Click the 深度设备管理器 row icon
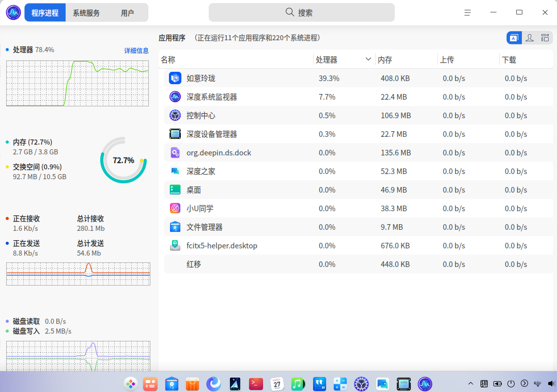The image size is (557, 392). click(175, 134)
